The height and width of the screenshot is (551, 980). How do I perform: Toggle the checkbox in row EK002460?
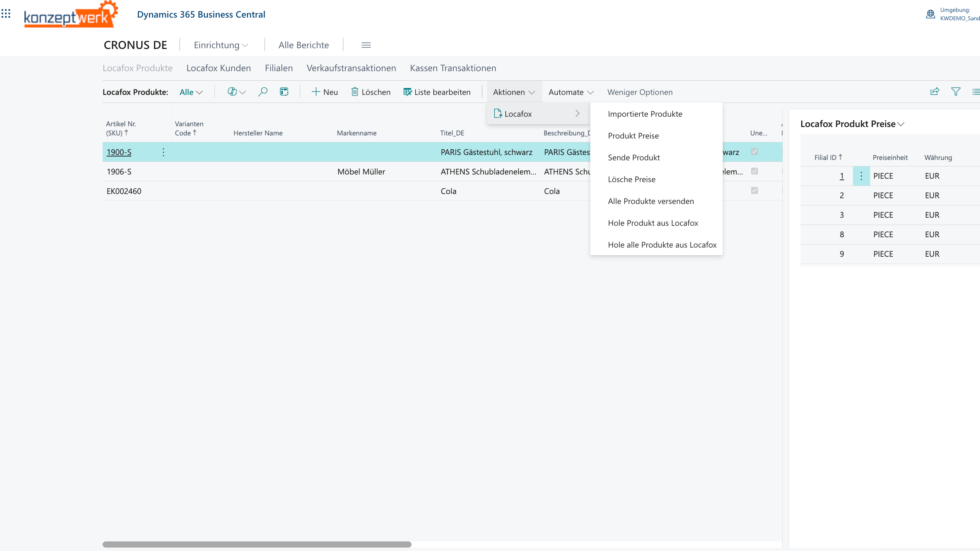coord(755,191)
